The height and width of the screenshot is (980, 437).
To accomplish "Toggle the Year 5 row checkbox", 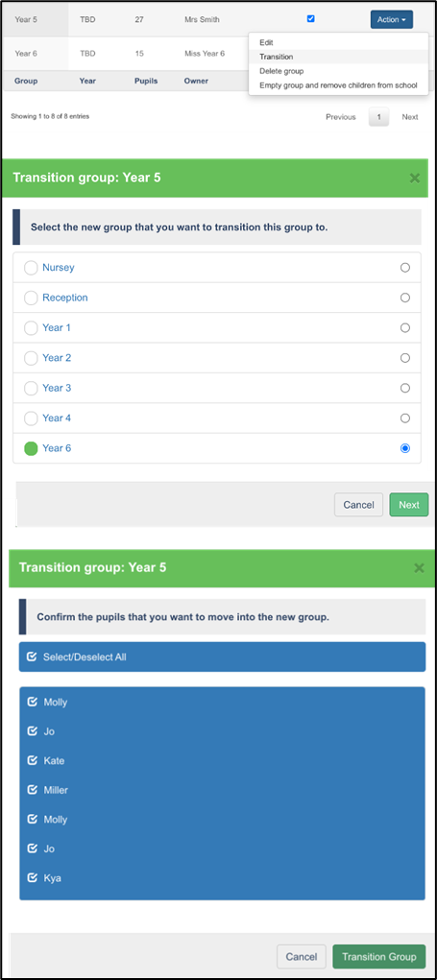I will [311, 19].
